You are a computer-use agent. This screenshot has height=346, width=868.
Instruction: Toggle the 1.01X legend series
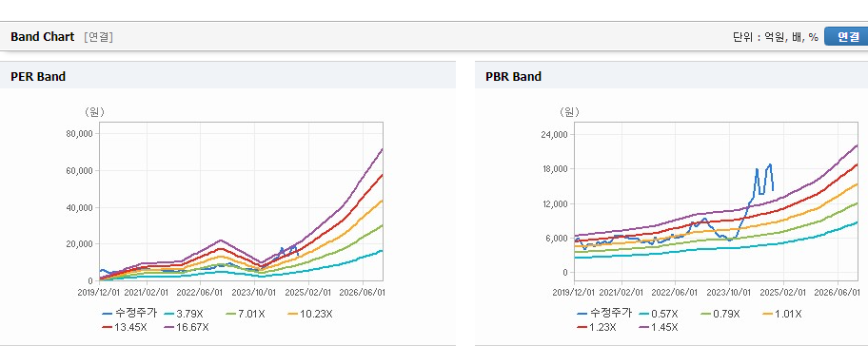(782, 314)
